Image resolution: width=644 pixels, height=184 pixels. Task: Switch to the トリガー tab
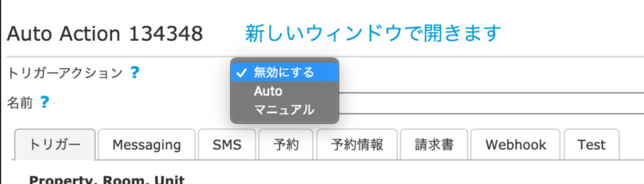pos(55,145)
